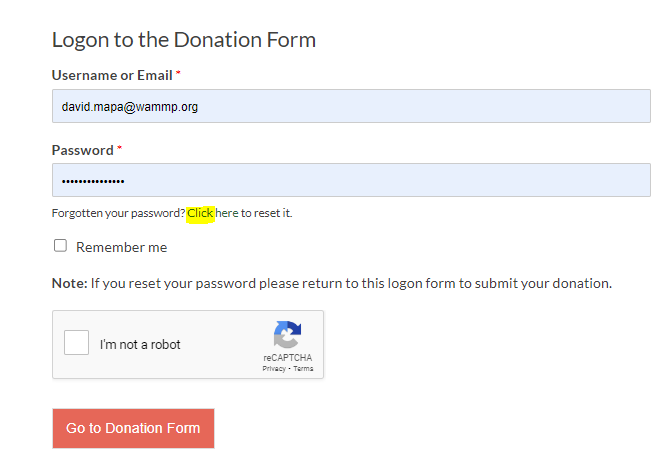Click the reCAPTCHA logo icon

pos(288,334)
